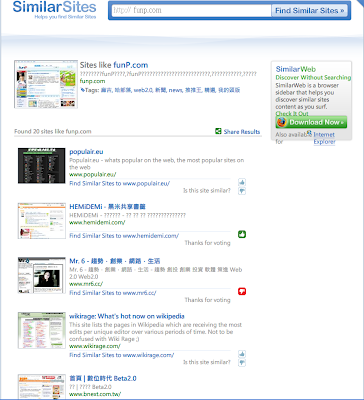Click the tag icon beside Tags
This screenshot has width=364, height=400.
82,90
